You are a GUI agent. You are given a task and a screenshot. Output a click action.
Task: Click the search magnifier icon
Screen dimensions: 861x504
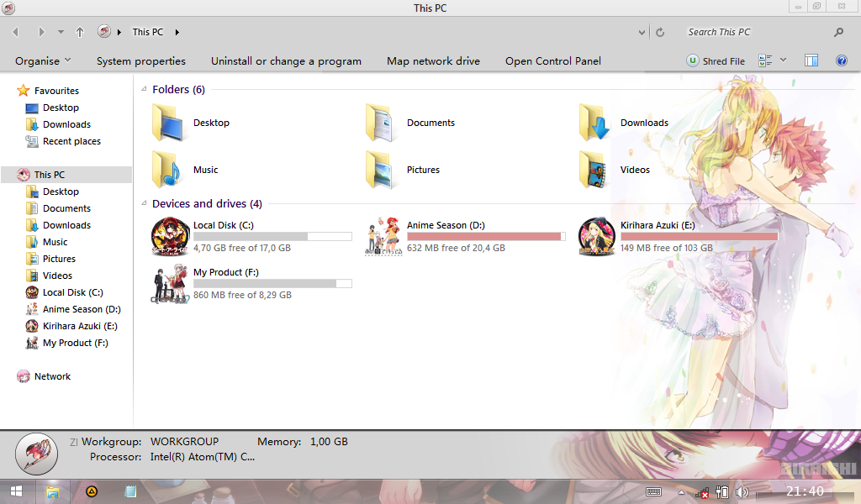pyautogui.click(x=838, y=33)
